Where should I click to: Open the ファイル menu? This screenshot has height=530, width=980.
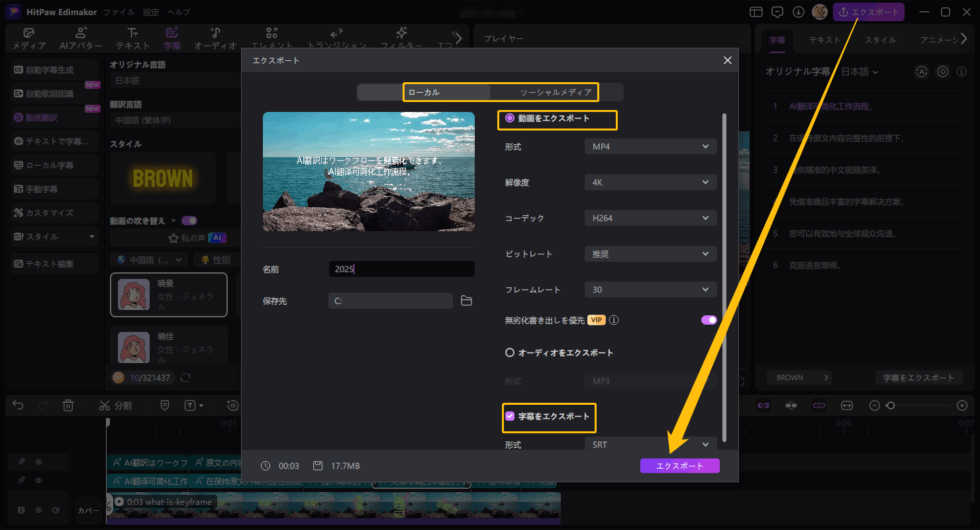(119, 12)
